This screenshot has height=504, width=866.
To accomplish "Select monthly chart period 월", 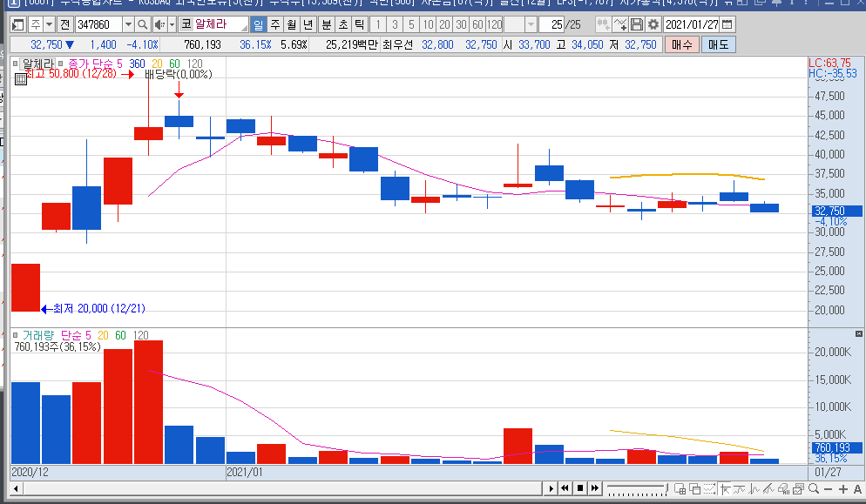I will (292, 24).
